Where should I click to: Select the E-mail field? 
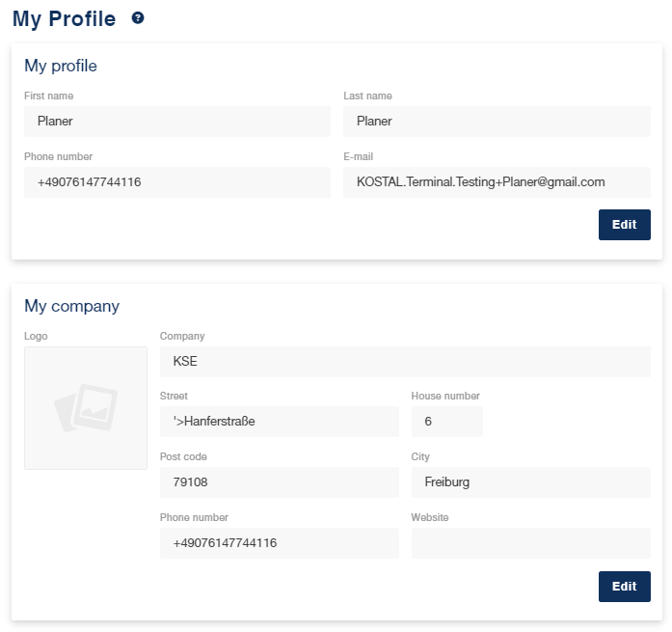click(497, 182)
